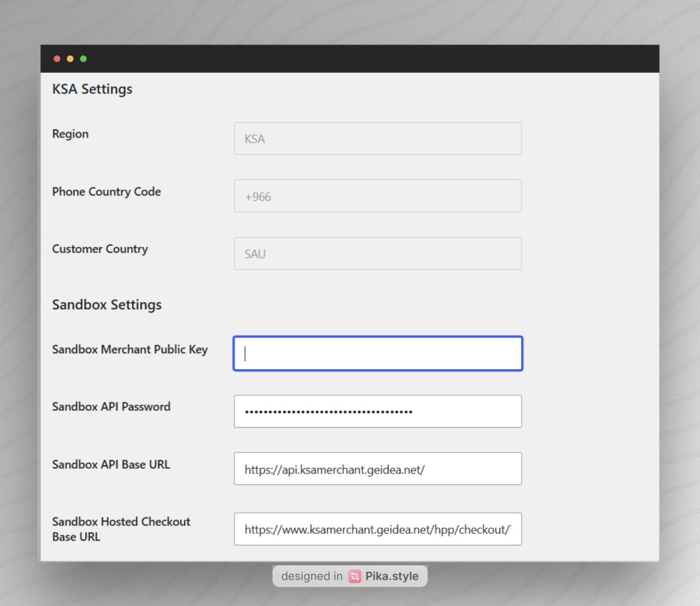
Task: Click the green maximize window dot
Action: [x=83, y=59]
